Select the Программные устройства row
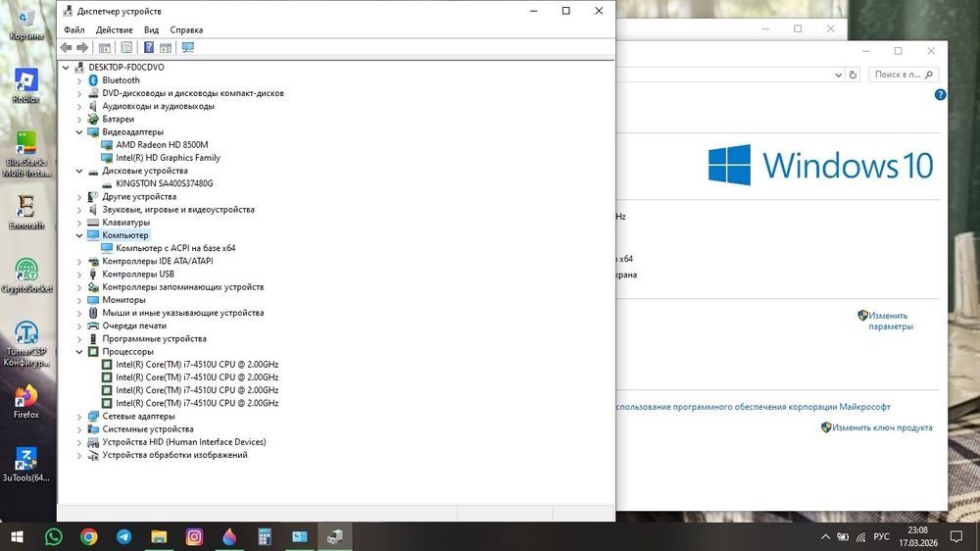Viewport: 980px width, 551px height. (x=155, y=339)
